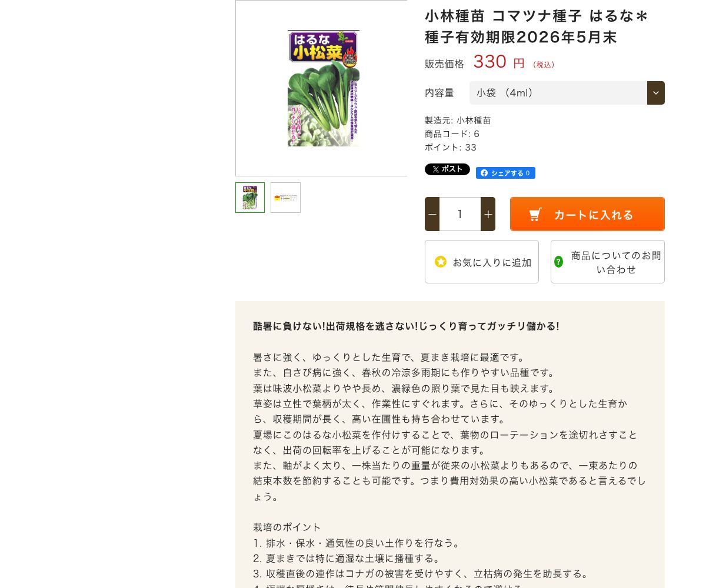Click the yellow star favorite icon

(x=441, y=262)
